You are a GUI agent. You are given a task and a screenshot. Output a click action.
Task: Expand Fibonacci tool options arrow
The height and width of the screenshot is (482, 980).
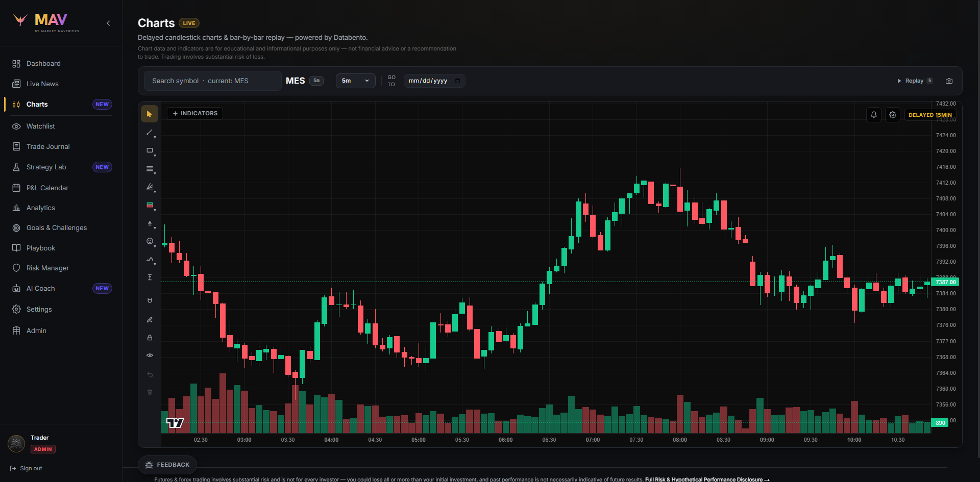155,173
